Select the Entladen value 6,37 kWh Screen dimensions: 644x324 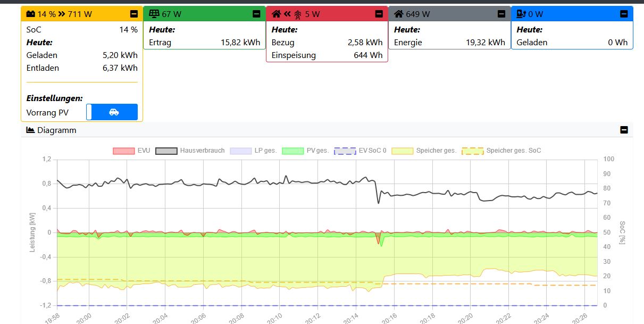pos(120,68)
